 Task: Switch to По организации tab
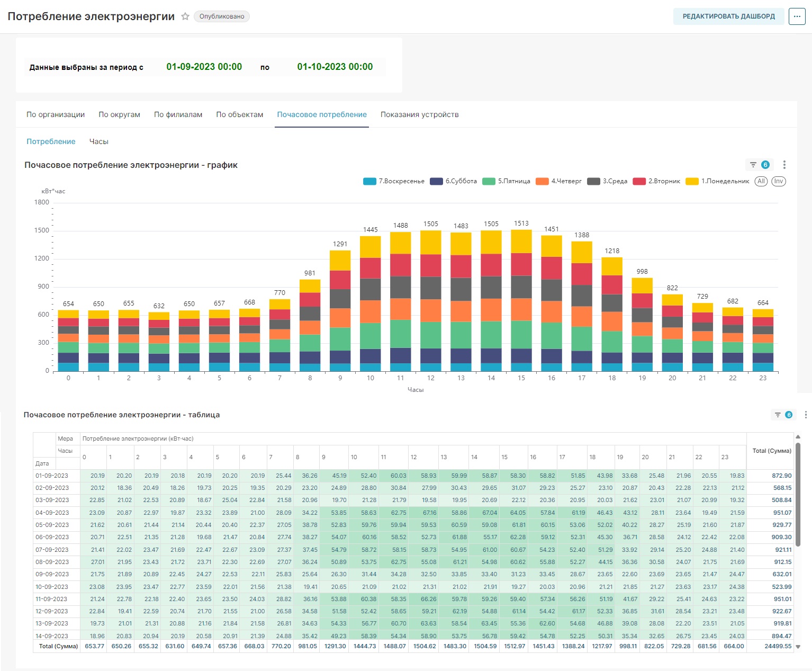(56, 114)
